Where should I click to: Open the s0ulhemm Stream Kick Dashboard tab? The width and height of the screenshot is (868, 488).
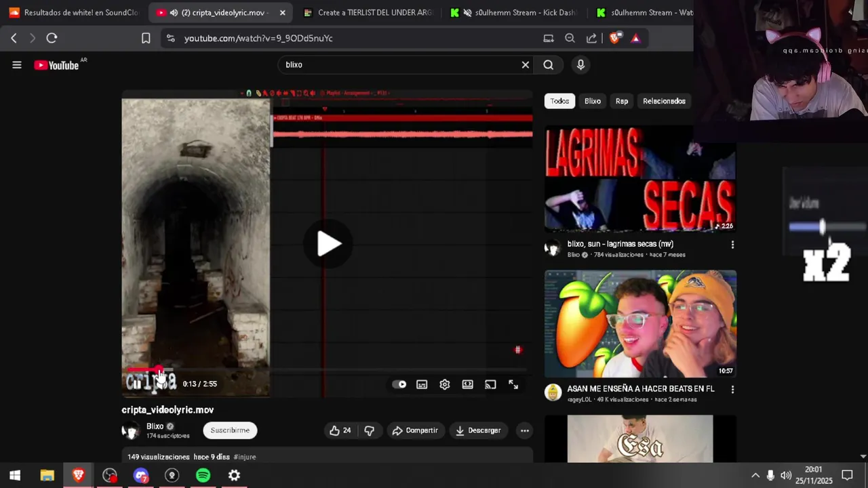coord(515,13)
